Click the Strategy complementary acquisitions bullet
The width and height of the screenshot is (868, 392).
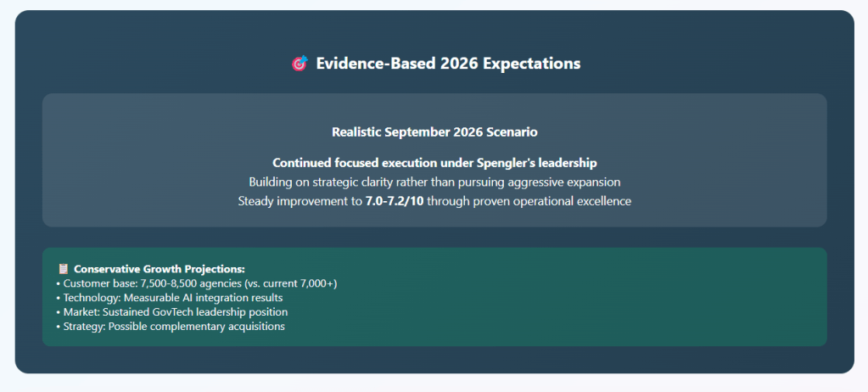tap(170, 327)
